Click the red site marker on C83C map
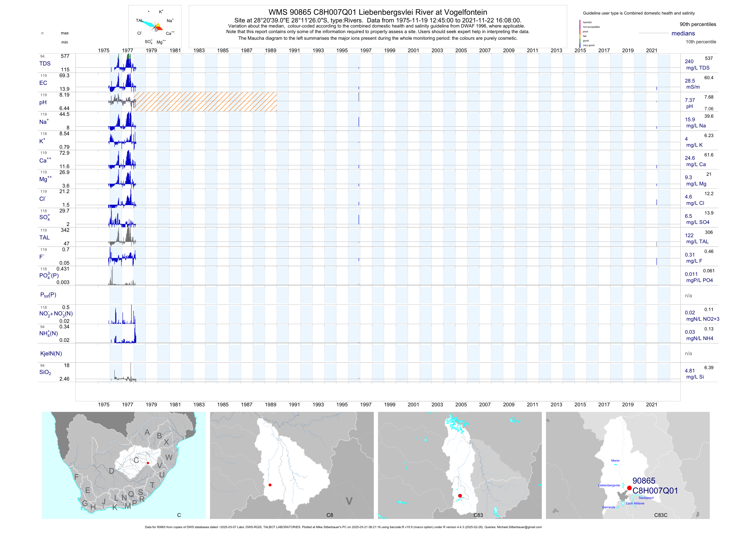 [x=629, y=488]
